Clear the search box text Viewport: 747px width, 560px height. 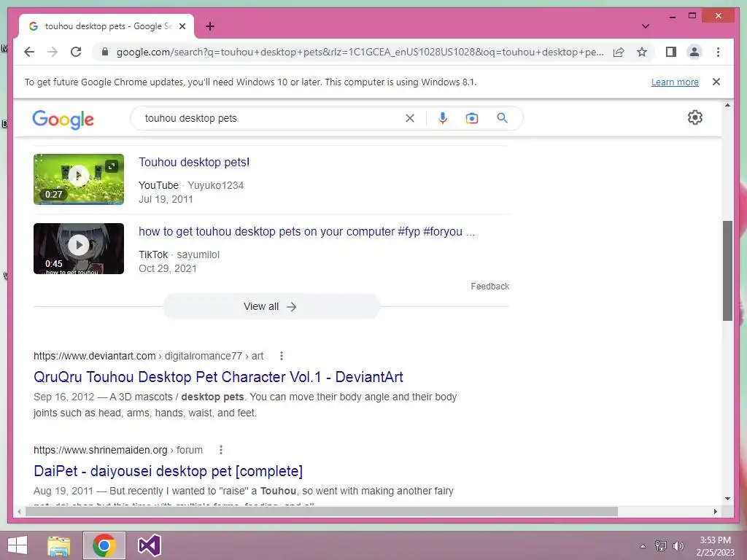410,118
